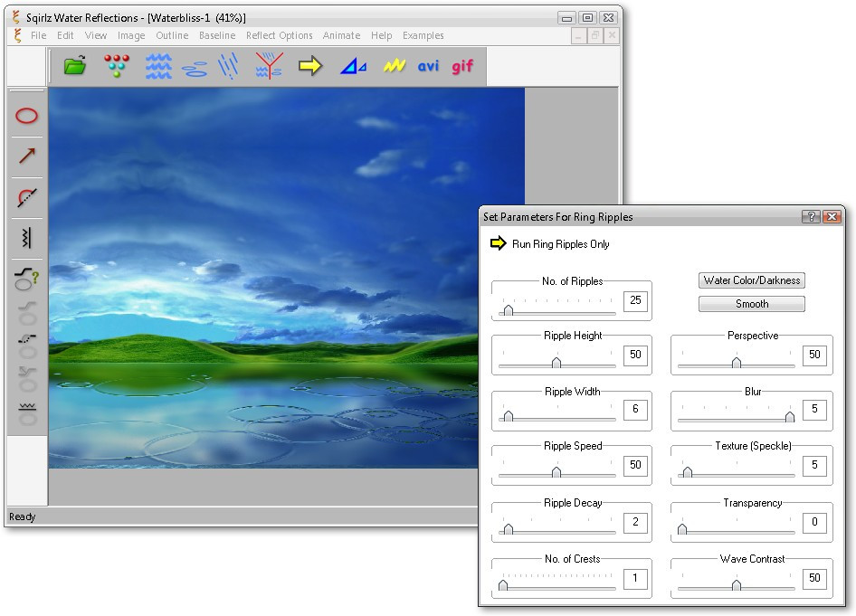The width and height of the screenshot is (856, 616).
Task: Click the No. of Crests value field
Action: 635,578
